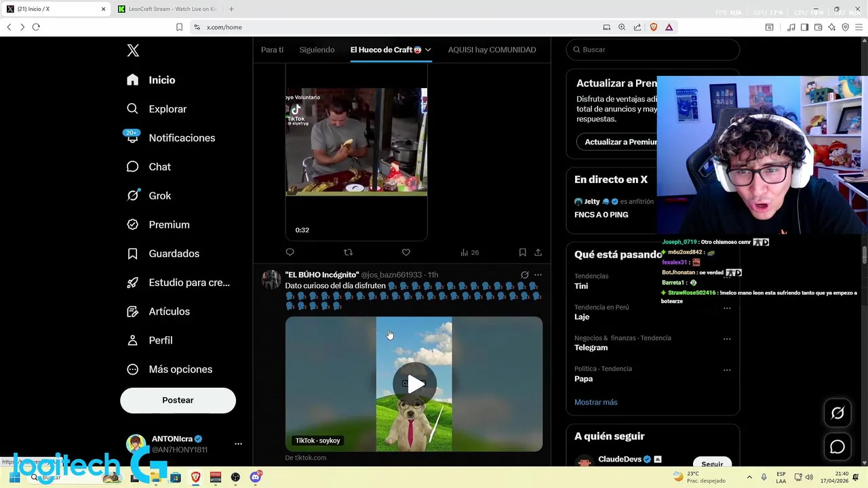The height and width of the screenshot is (488, 868).
Task: Open the Tini trending topic
Action: click(581, 286)
